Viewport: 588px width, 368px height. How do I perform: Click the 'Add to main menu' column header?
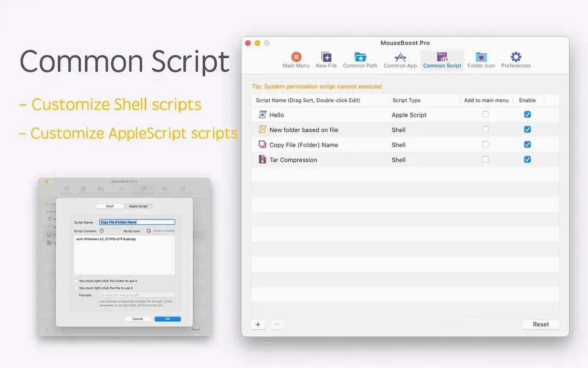(486, 100)
